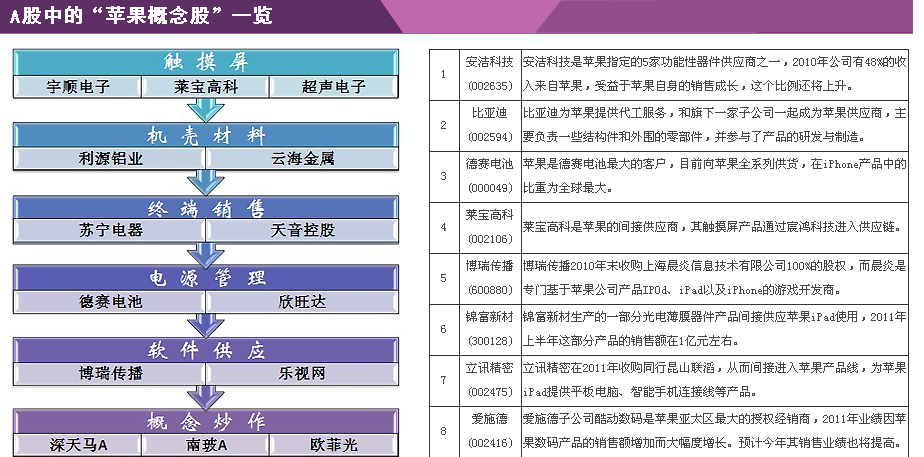924x457 pixels.
Task: Click 利源铝业 under 机壳材料
Action: [x=110, y=159]
